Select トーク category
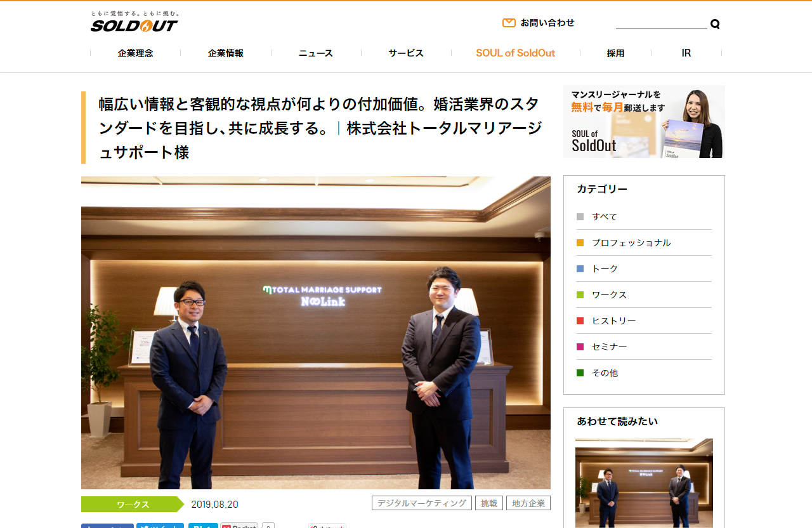The image size is (812, 528). click(x=605, y=268)
